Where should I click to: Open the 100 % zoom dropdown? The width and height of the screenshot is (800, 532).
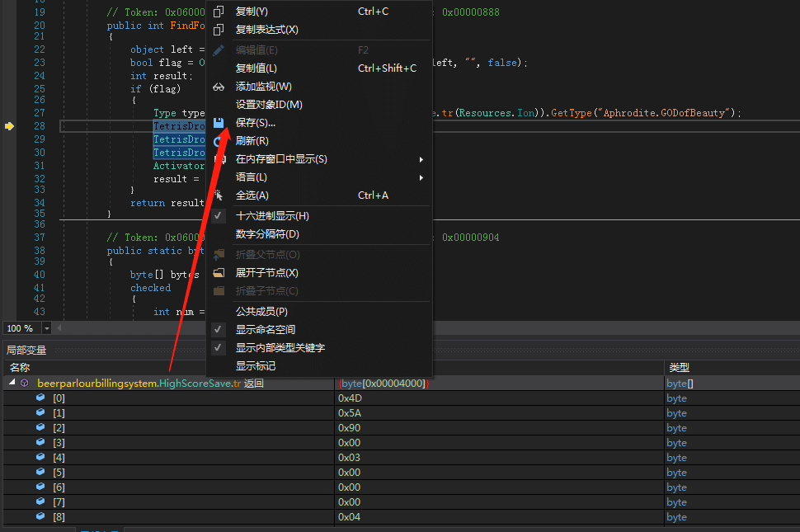(x=46, y=328)
